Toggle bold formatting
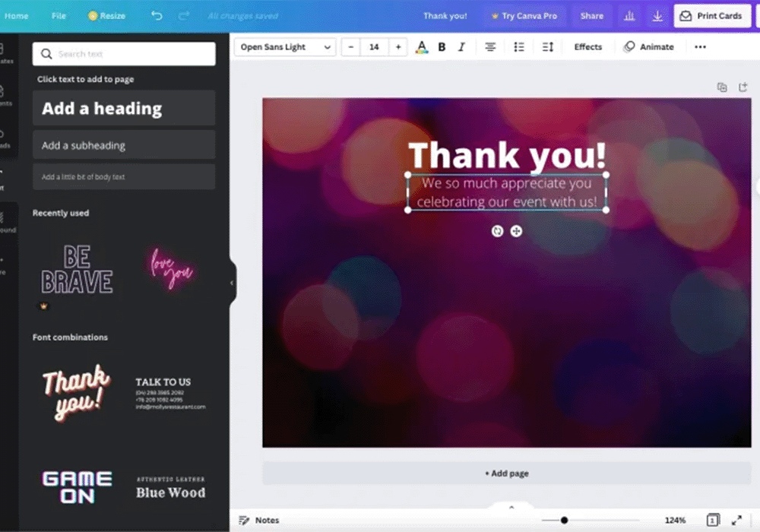 442,47
